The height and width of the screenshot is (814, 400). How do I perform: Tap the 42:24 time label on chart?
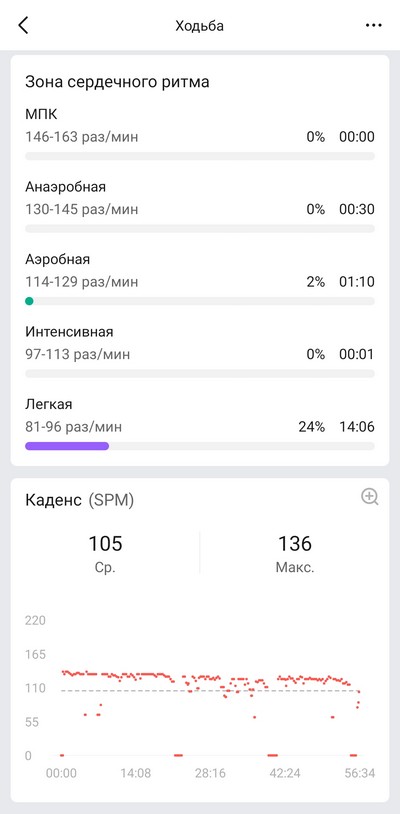tap(285, 774)
